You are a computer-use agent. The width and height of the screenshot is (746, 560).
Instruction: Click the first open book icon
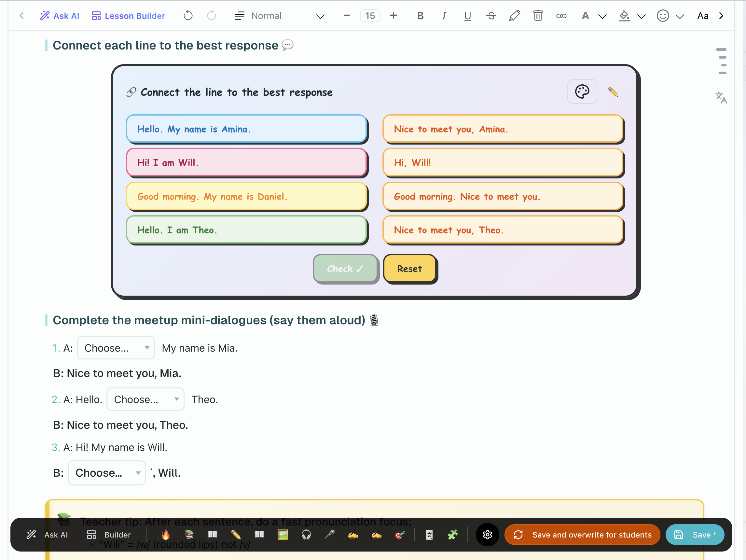pyautogui.click(x=212, y=535)
